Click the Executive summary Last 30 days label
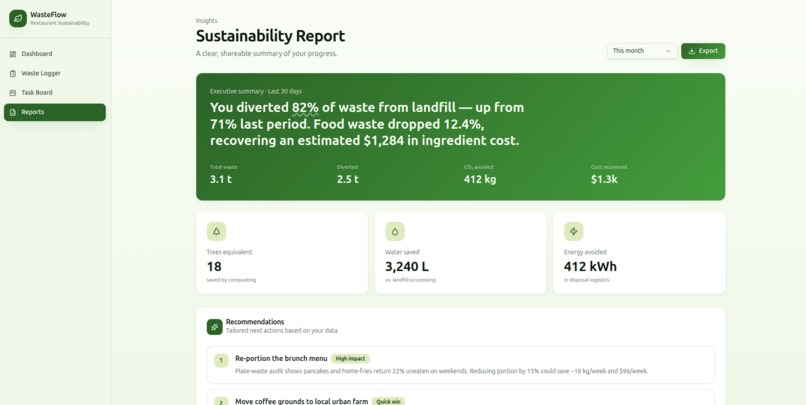Image resolution: width=806 pixels, height=405 pixels. tap(256, 91)
